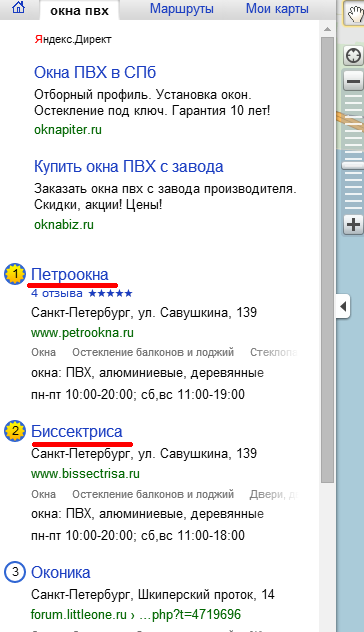Open the oknapiter.ru link
The width and height of the screenshot is (364, 632).
[x=68, y=130]
